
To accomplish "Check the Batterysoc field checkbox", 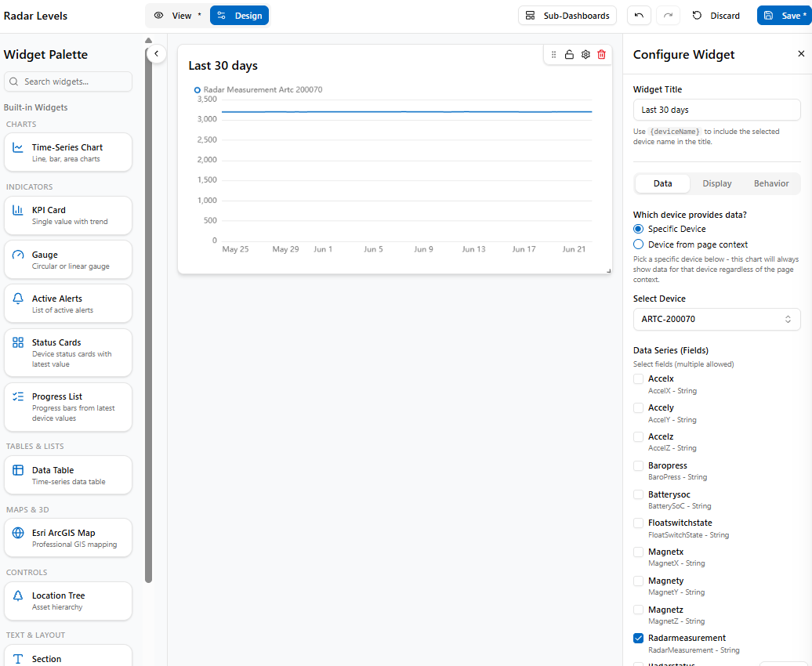I will click(x=639, y=494).
